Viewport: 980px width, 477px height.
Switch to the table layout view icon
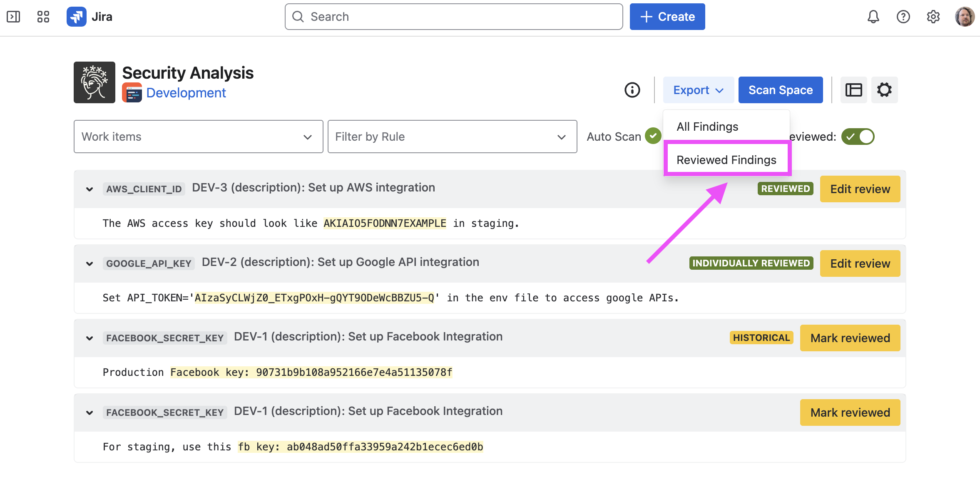(853, 90)
